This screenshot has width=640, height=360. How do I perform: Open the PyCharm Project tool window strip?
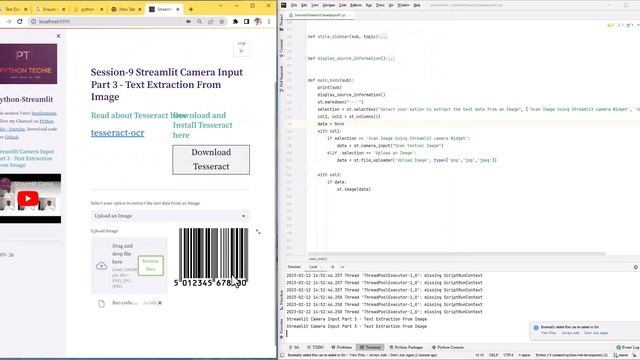click(281, 22)
